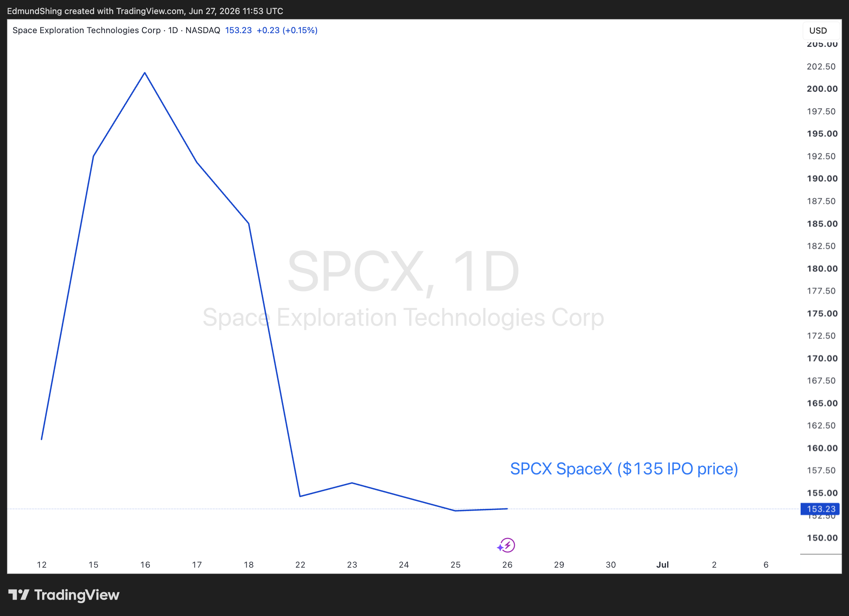Click the +0.23 (+0.15%) change value

(x=287, y=30)
